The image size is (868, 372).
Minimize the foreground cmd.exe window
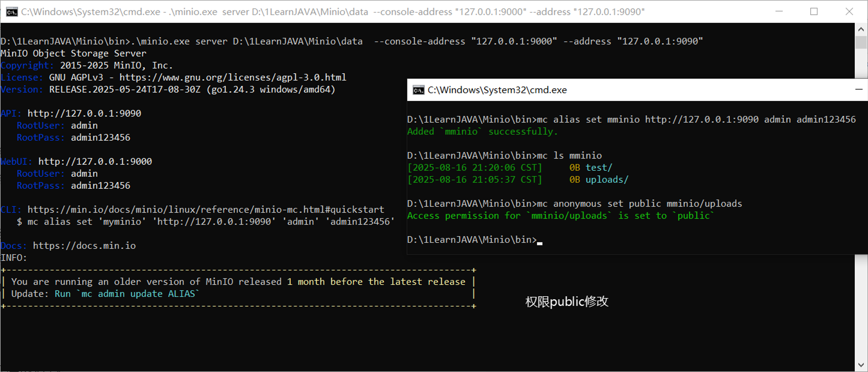[860, 90]
